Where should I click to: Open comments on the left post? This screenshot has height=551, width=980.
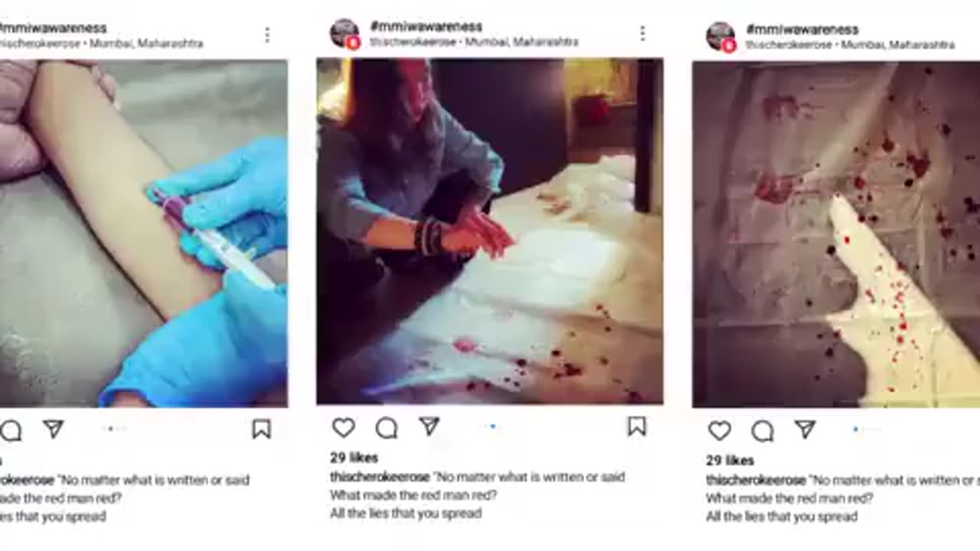coord(11,431)
